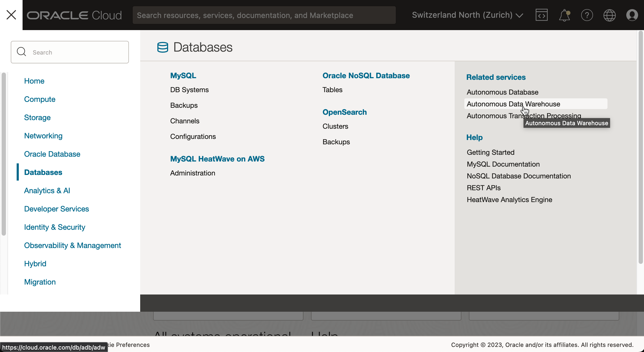This screenshot has width=644, height=352.
Task: Click the Databases panel title text
Action: pyautogui.click(x=203, y=47)
